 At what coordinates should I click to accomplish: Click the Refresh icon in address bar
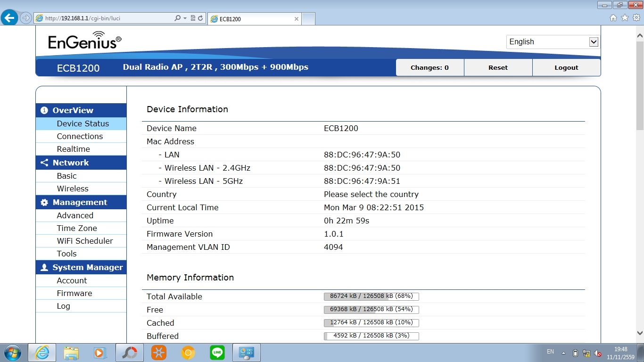click(200, 18)
